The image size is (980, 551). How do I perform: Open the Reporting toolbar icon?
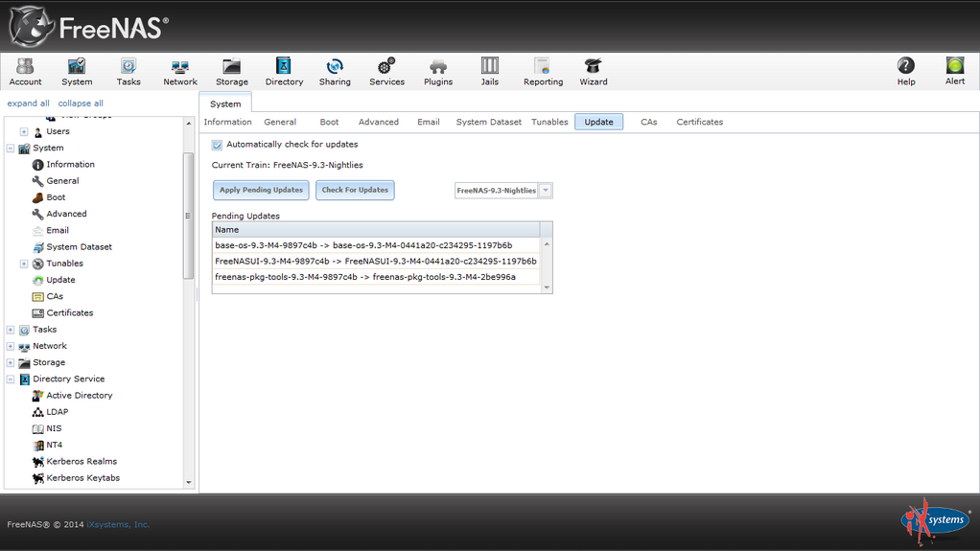543,71
